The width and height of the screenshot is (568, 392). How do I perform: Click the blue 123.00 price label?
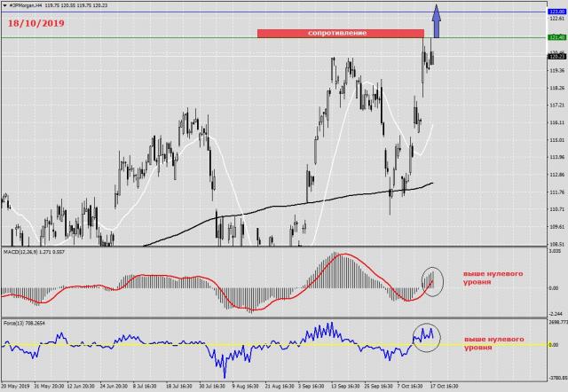[x=556, y=12]
